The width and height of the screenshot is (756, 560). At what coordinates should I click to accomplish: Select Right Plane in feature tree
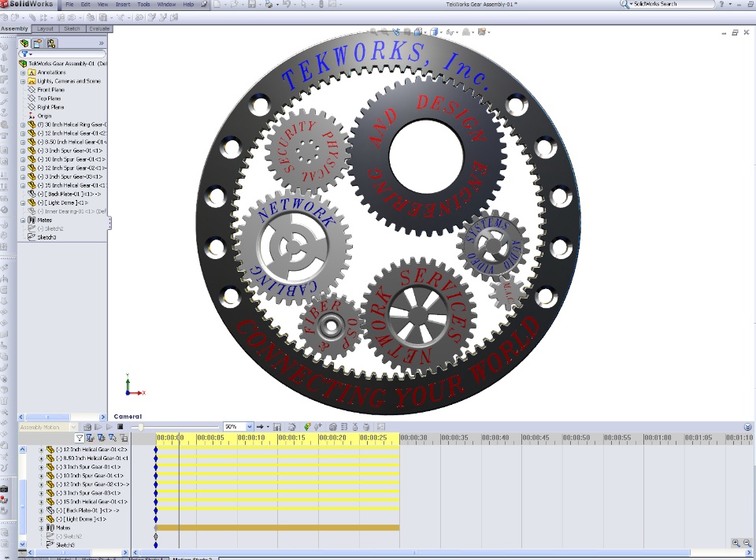pyautogui.click(x=50, y=107)
